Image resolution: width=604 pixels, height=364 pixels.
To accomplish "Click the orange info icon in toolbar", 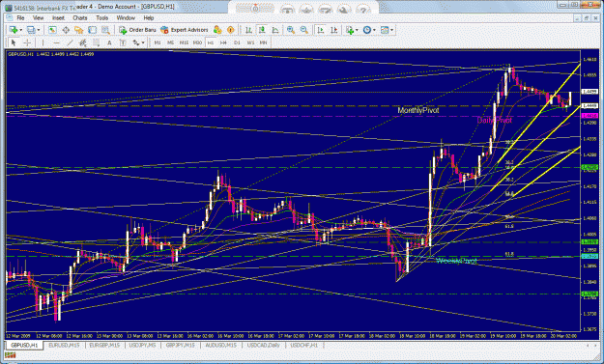I will point(231,30).
